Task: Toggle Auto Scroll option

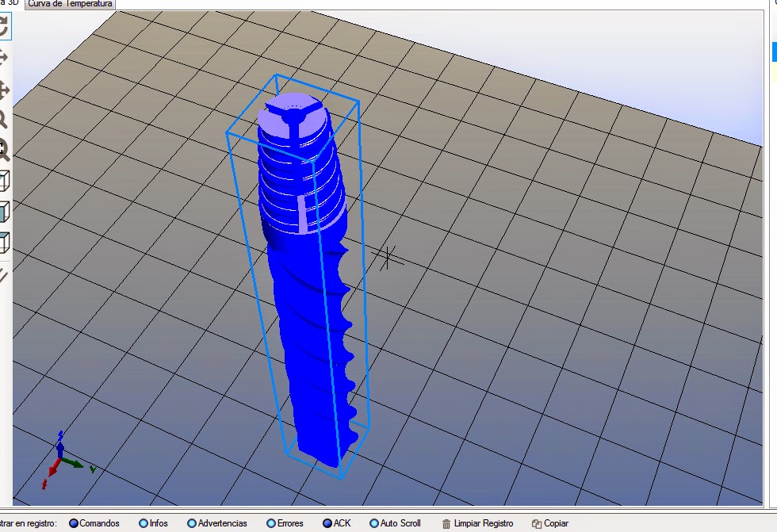Action: [x=395, y=523]
